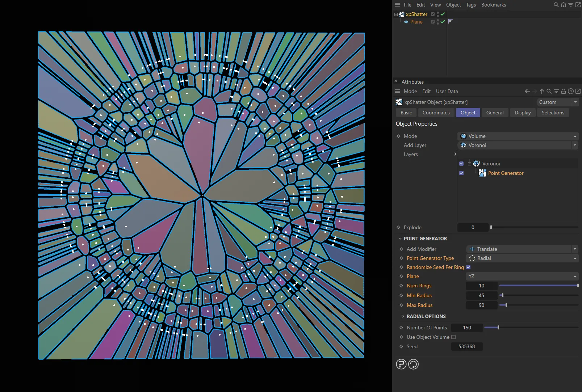Viewport: 582px width, 392px height.
Task: Click the Translate modifier icon
Action: point(472,249)
